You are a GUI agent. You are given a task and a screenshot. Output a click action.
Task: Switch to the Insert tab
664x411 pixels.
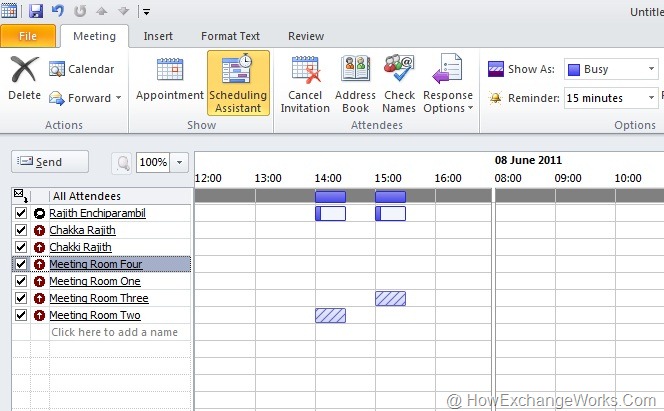pyautogui.click(x=158, y=36)
